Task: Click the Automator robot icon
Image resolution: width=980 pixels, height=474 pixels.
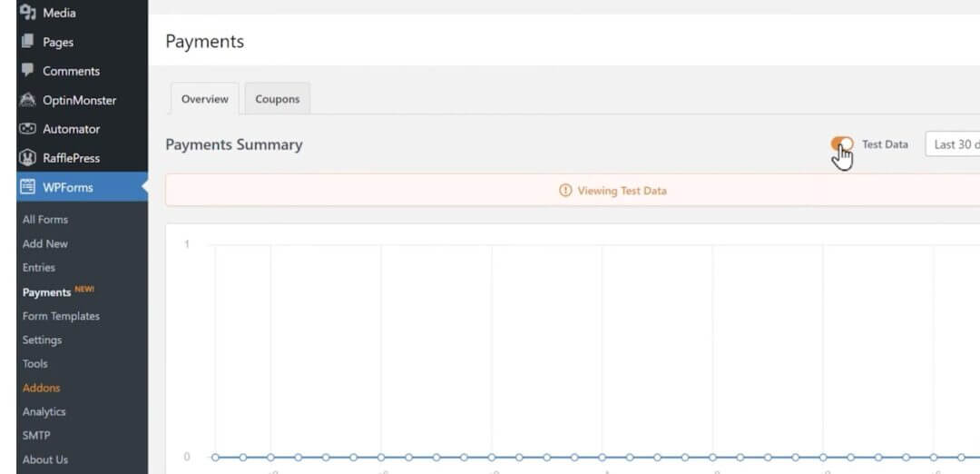Action: pos(27,129)
